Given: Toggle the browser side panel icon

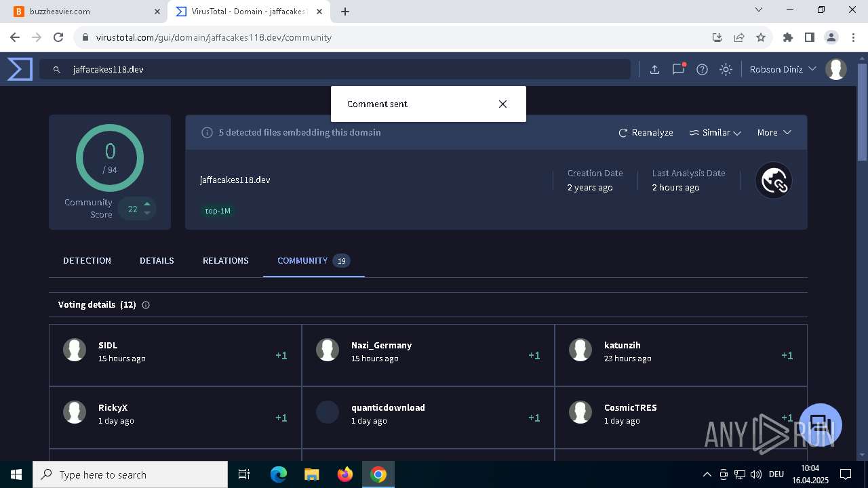Looking at the screenshot, I should click(810, 37).
